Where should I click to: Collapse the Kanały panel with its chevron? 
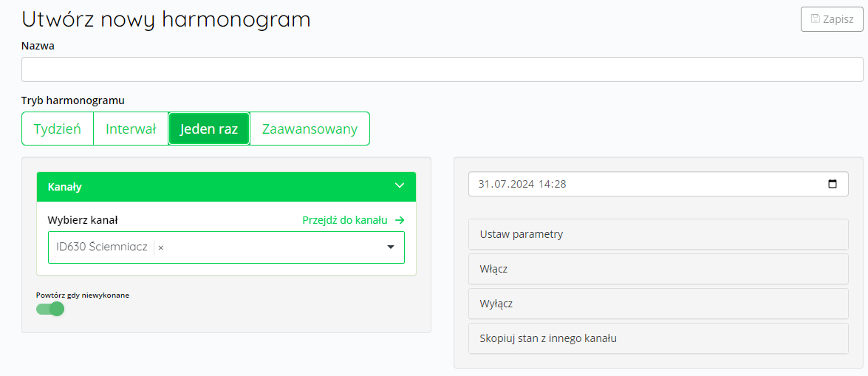pyautogui.click(x=400, y=187)
